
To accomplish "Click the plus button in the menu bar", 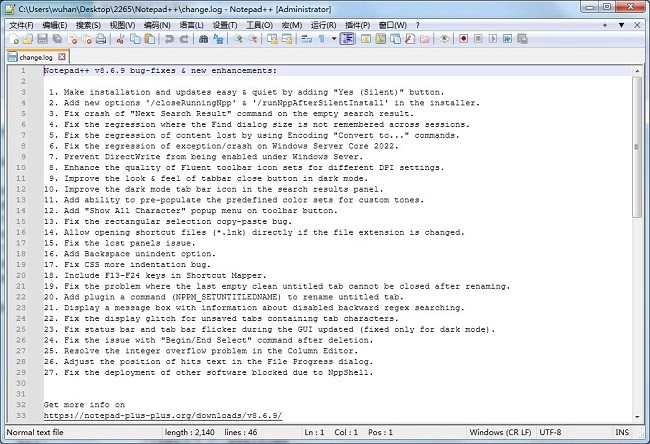I will tap(605, 25).
